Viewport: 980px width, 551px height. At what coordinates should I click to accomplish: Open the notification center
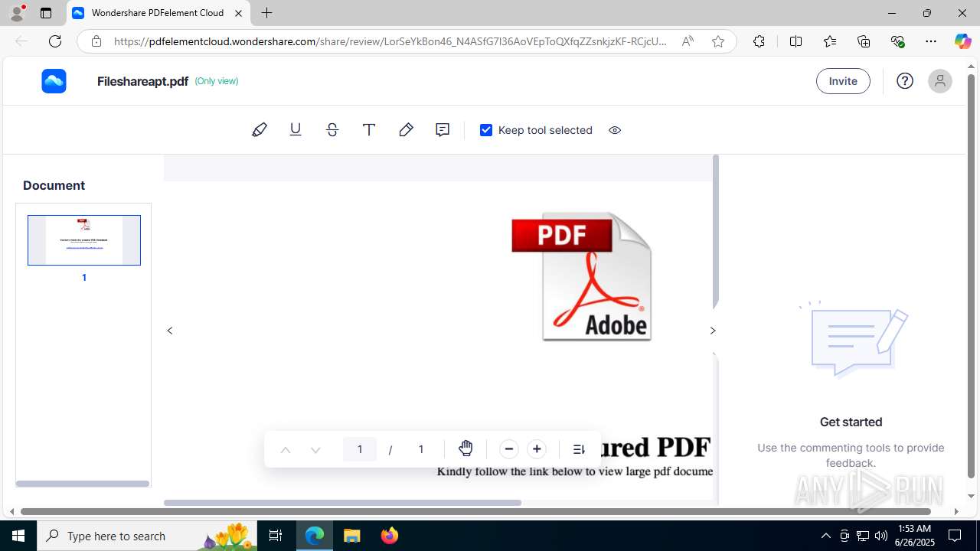955,536
